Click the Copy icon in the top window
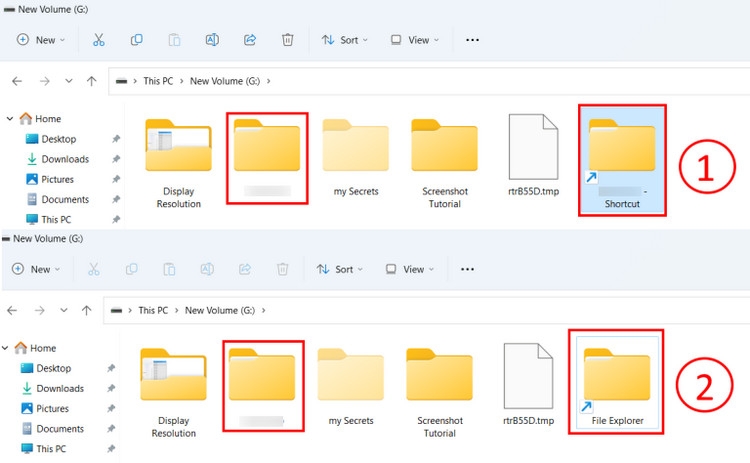 tap(136, 40)
